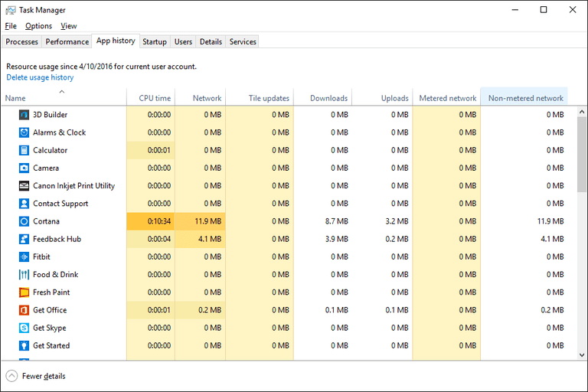588x392 pixels.
Task: Click the Cortana app icon
Action: (x=24, y=221)
